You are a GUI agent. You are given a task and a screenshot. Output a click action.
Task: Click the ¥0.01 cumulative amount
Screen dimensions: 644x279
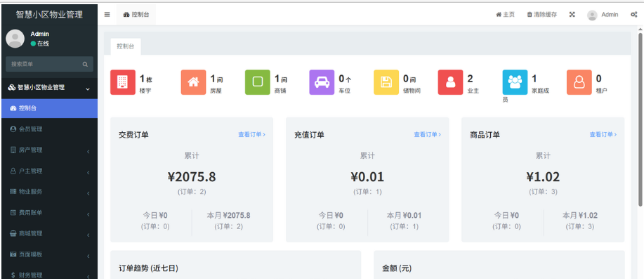click(x=367, y=176)
